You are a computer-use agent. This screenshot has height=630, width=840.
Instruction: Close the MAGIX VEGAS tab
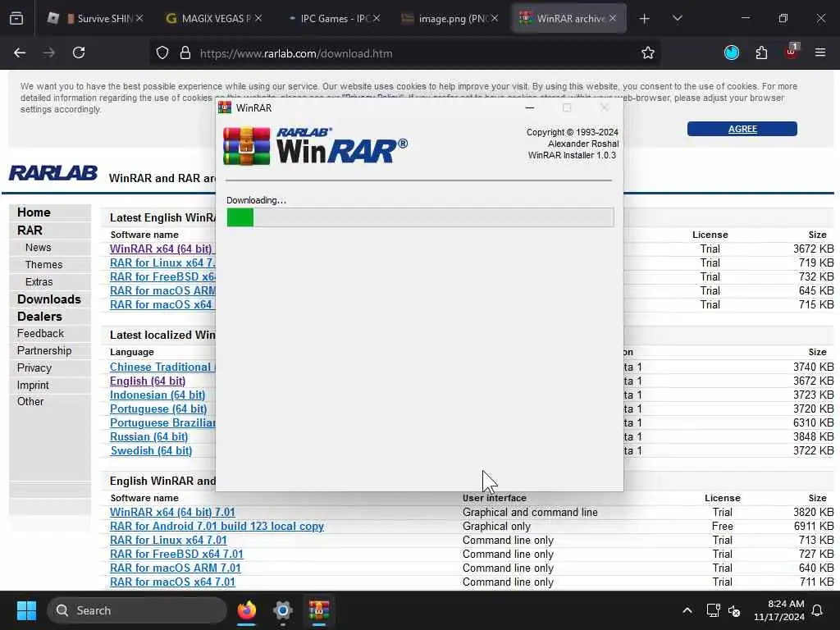pos(258,18)
